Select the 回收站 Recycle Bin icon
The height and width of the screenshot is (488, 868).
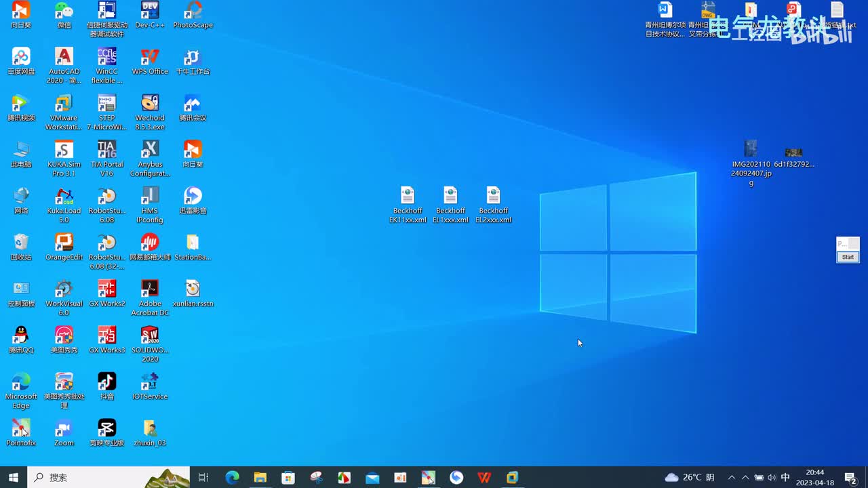click(x=21, y=247)
